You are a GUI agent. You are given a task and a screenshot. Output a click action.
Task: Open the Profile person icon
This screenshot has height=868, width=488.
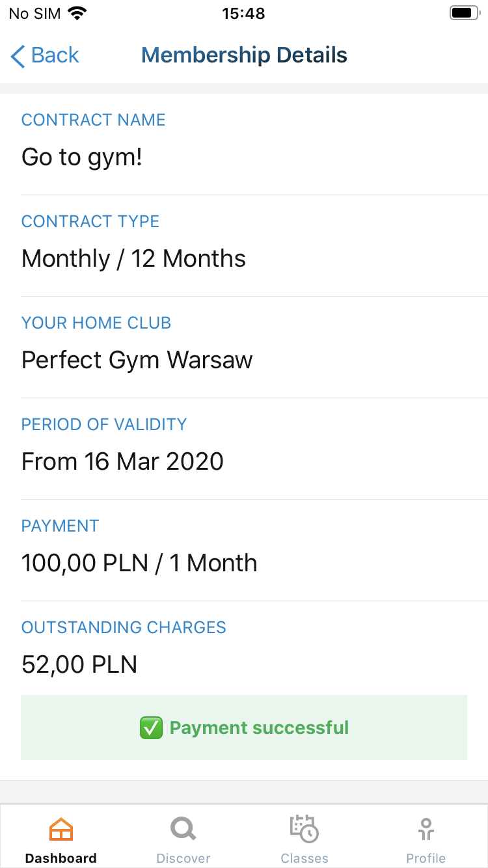click(x=426, y=830)
